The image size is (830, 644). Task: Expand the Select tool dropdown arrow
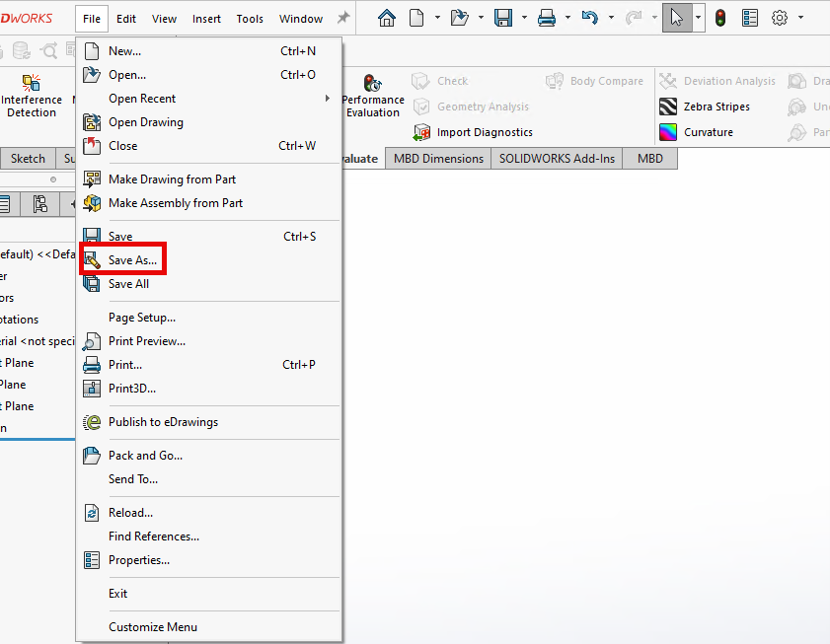pos(698,18)
